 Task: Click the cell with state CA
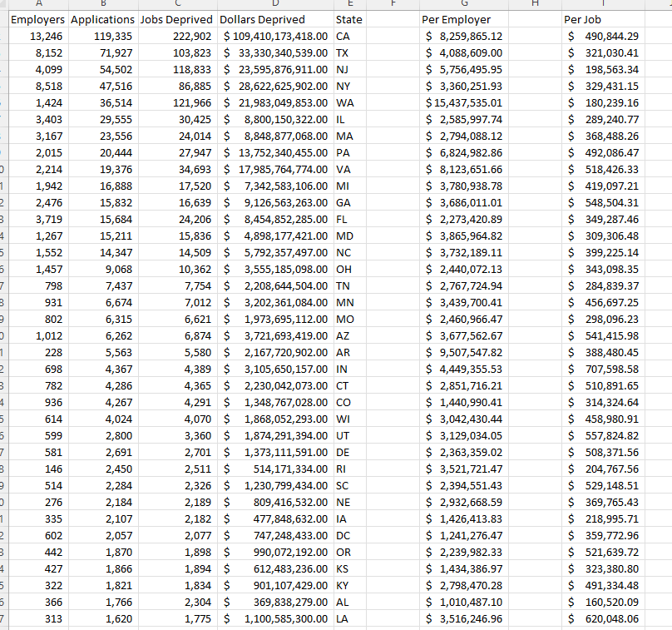(x=350, y=37)
